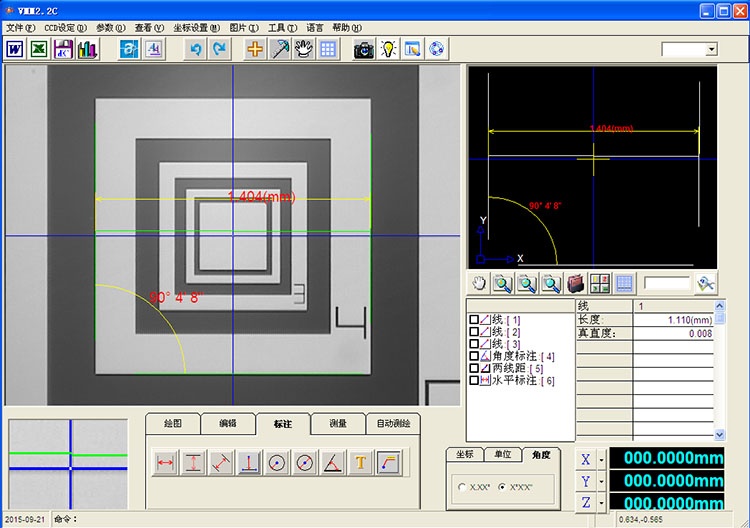The height and width of the screenshot is (528, 750).
Task: Select the X.XX° decimal angle format radio
Action: (x=462, y=487)
